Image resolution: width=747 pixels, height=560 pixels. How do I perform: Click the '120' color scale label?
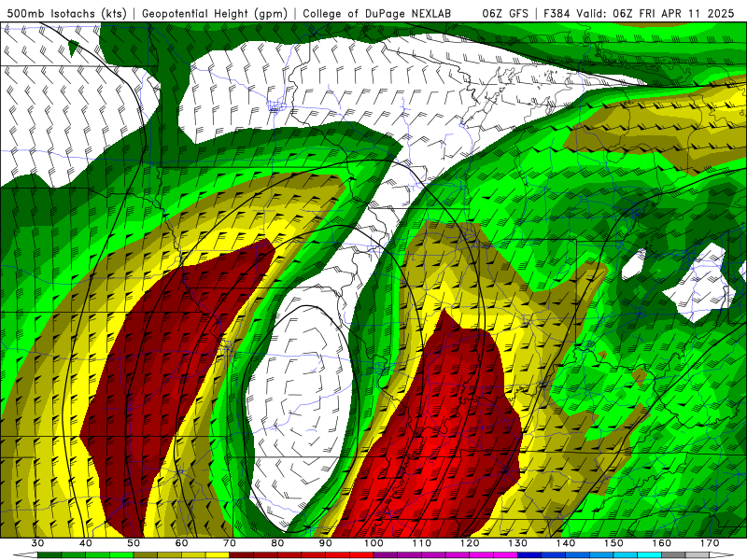[x=470, y=543]
